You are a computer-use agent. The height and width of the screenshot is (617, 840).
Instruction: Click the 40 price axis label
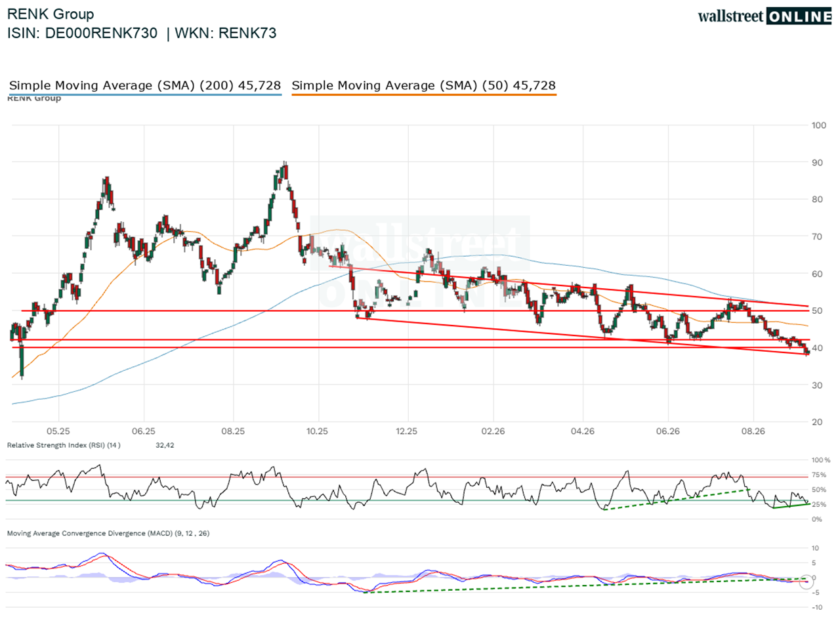(x=816, y=347)
